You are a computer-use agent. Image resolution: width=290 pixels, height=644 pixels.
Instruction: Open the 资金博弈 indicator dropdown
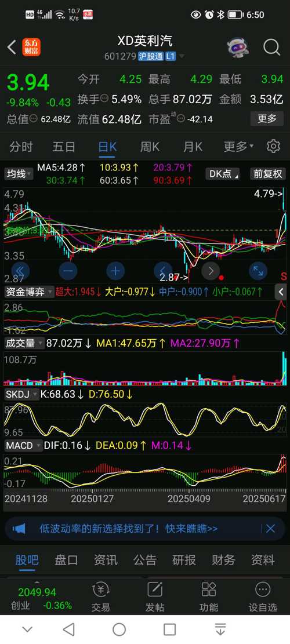pos(29,292)
